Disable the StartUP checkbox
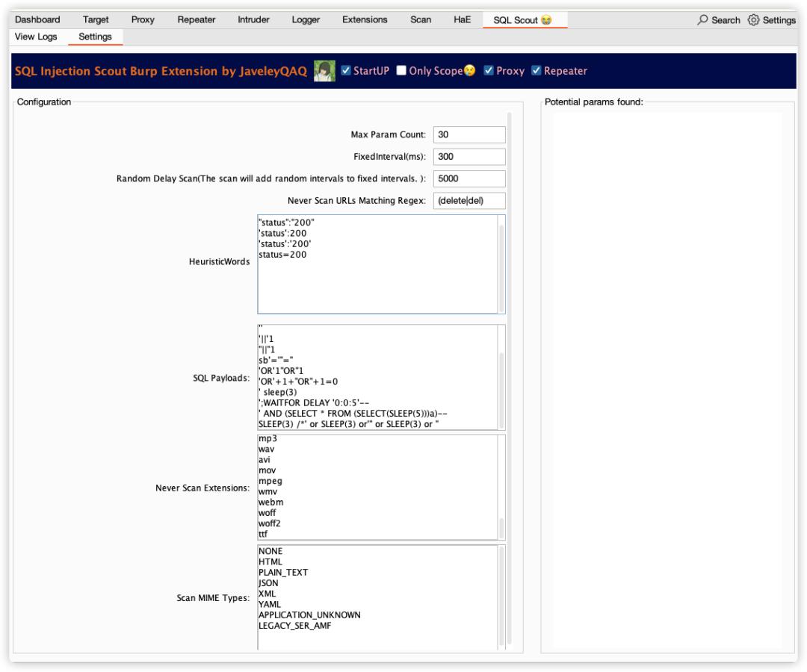Screen dimensions: 807x672 coord(346,70)
